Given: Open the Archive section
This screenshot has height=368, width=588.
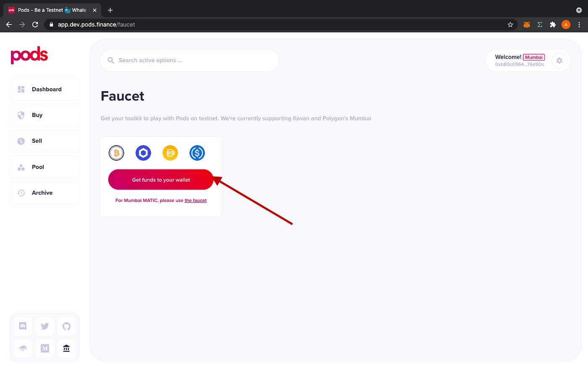Looking at the screenshot, I should pyautogui.click(x=45, y=193).
